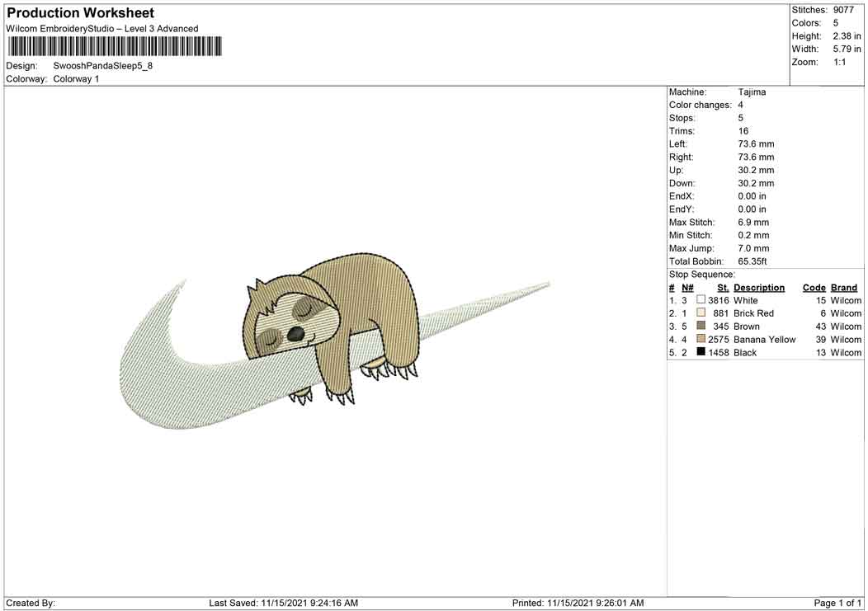Click the design name 'SwooshPandaSleep5_8'
This screenshot has height=611, width=868.
coord(102,66)
